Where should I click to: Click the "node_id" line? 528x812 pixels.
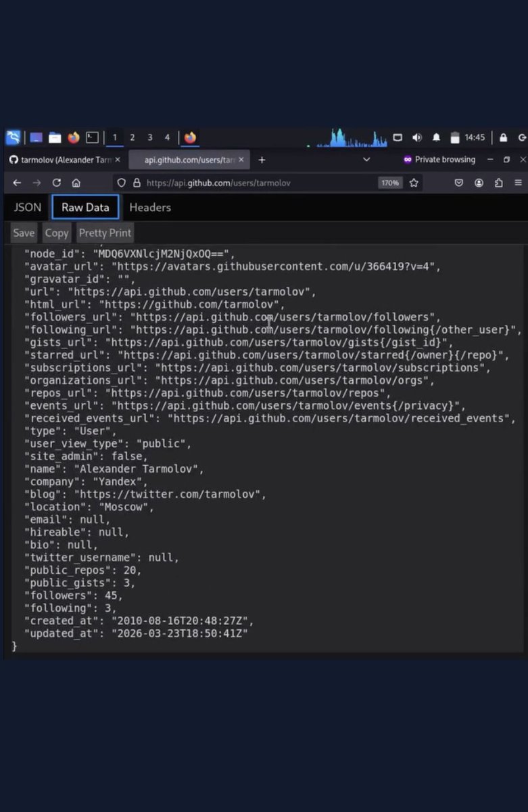tap(130, 254)
